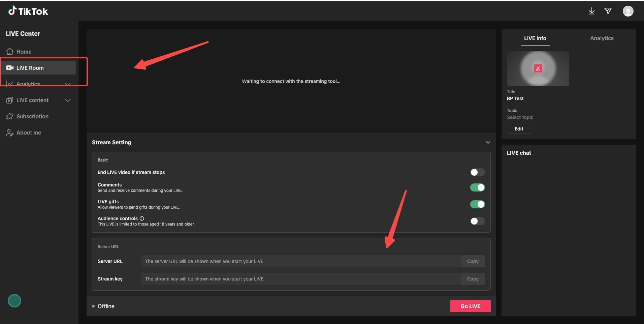Click the Audience controls info icon
Image resolution: width=644 pixels, height=324 pixels.
tap(141, 218)
